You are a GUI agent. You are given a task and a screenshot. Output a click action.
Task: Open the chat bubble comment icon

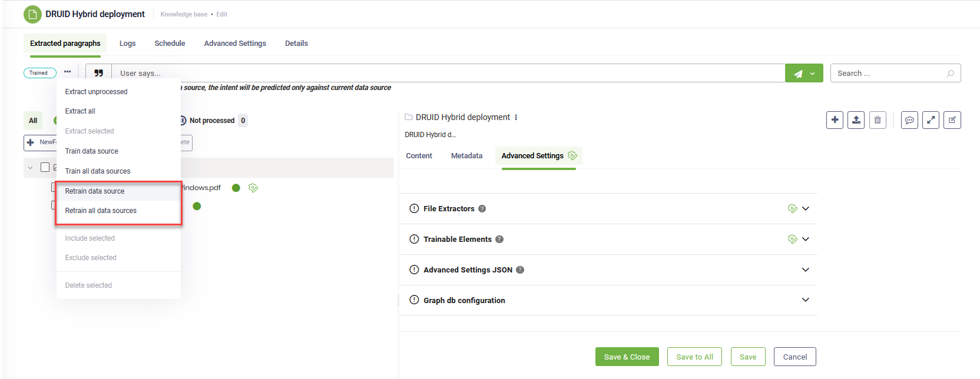pyautogui.click(x=909, y=120)
